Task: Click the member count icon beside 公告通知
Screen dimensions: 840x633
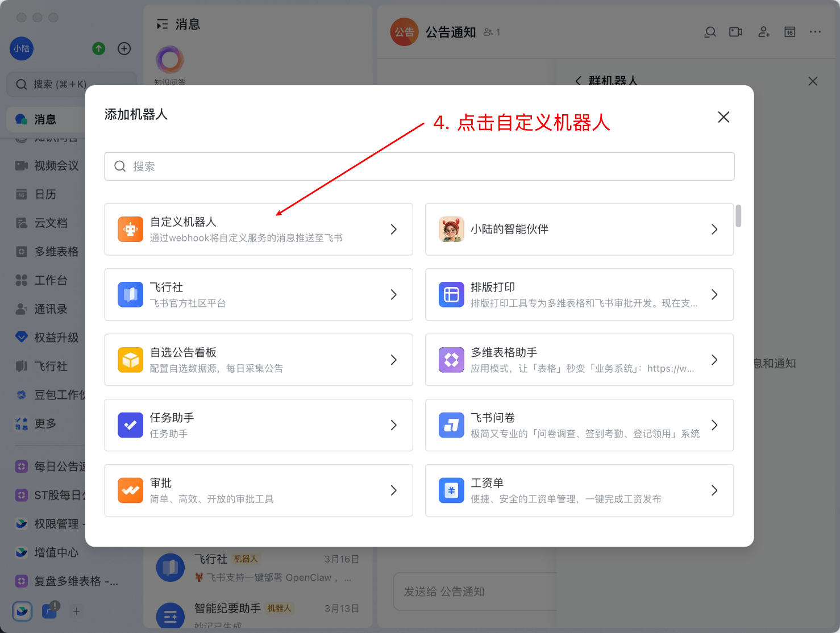Action: [x=488, y=32]
